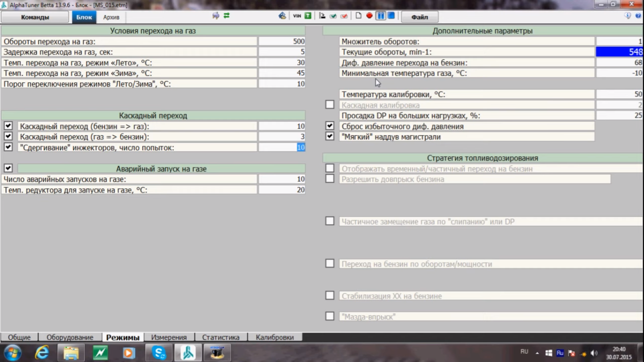Click the green swap arrows icon
Screen dimensions: 644x362
click(227, 16)
